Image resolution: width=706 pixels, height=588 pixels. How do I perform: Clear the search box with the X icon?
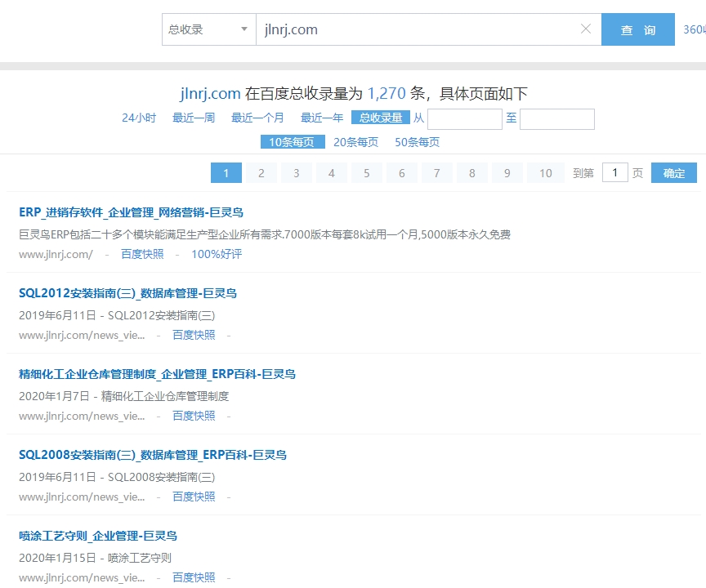585,29
